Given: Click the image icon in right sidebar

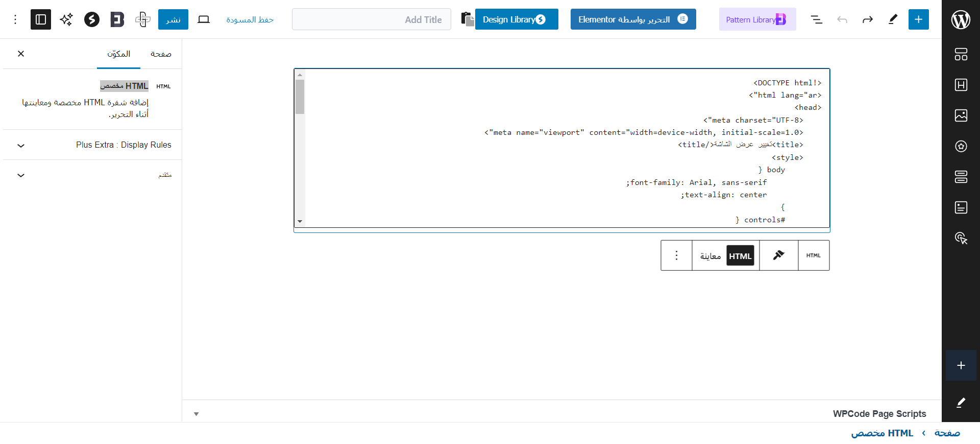Looking at the screenshot, I should pyautogui.click(x=961, y=115).
